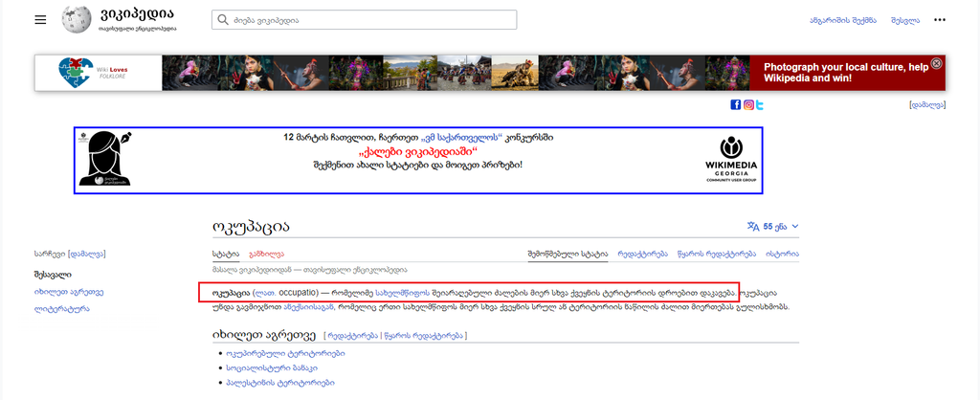The height and width of the screenshot is (400, 980).
Task: Open the Instagram icon link
Action: tap(748, 105)
